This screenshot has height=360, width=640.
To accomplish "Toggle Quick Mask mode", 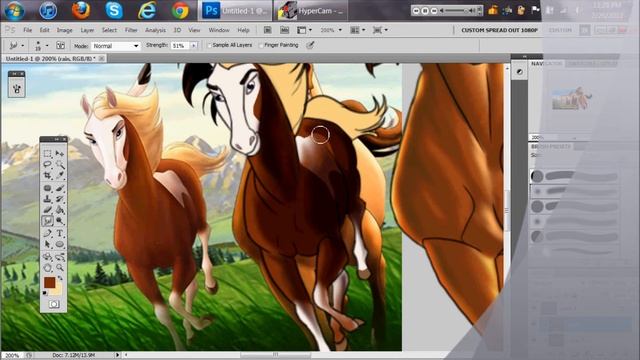I will pos(54,304).
